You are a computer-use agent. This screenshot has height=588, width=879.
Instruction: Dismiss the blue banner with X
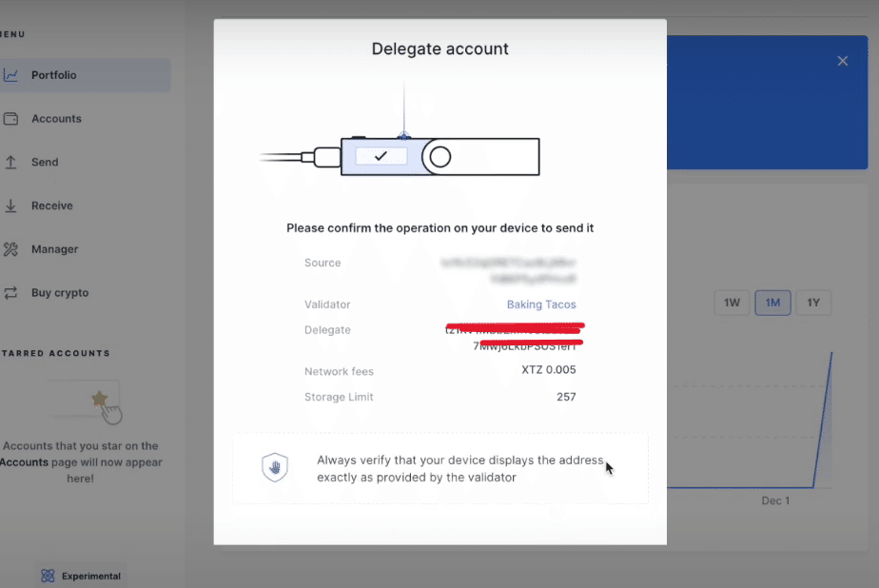(x=842, y=61)
